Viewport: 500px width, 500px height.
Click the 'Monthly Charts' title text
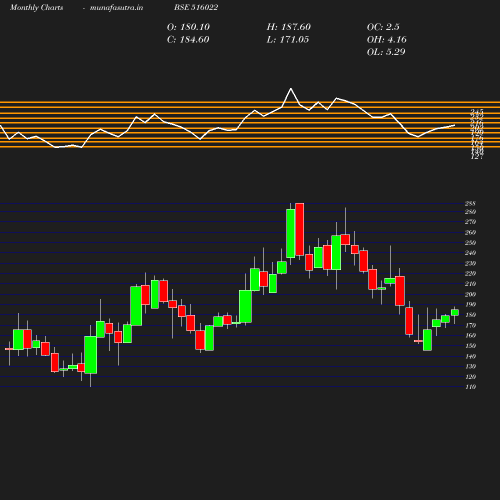[x=37, y=8]
